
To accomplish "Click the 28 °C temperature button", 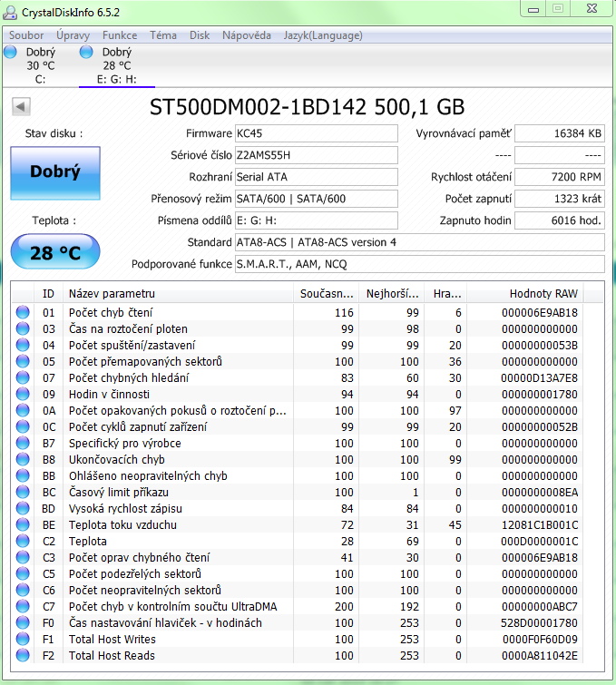I will point(55,252).
